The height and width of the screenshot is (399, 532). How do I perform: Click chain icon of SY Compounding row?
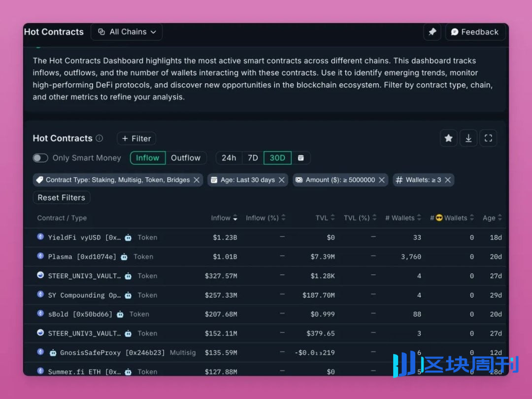pos(40,294)
